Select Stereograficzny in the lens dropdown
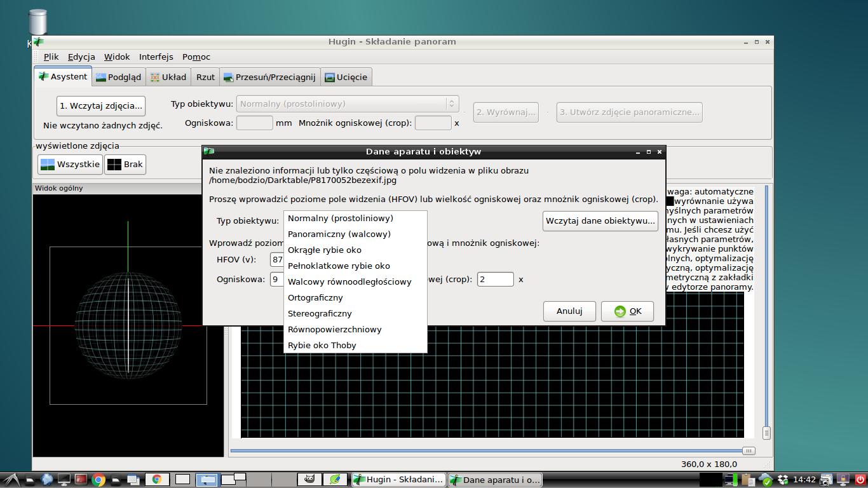This screenshot has width=868, height=488. click(x=319, y=314)
